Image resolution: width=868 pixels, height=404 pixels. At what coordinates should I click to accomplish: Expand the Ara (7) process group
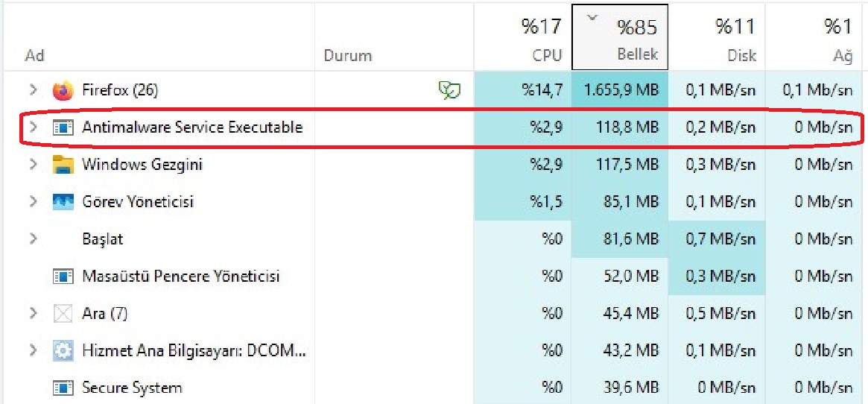[x=33, y=314]
